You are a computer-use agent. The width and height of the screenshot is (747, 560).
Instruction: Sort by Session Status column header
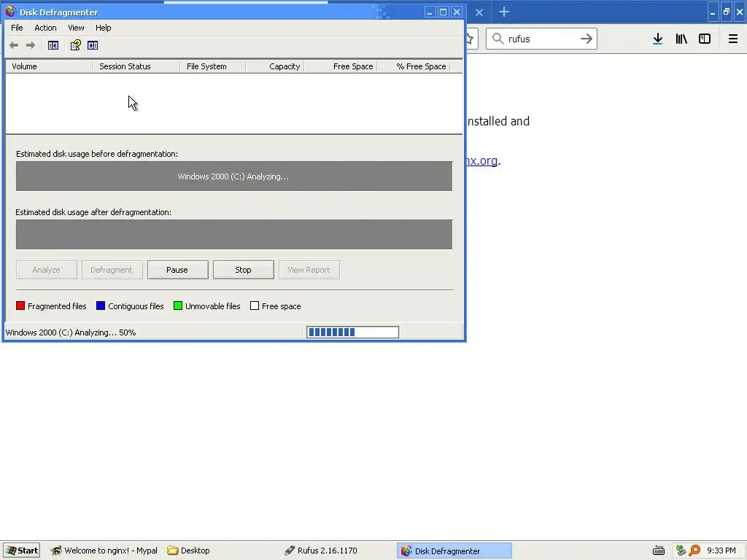tap(136, 66)
